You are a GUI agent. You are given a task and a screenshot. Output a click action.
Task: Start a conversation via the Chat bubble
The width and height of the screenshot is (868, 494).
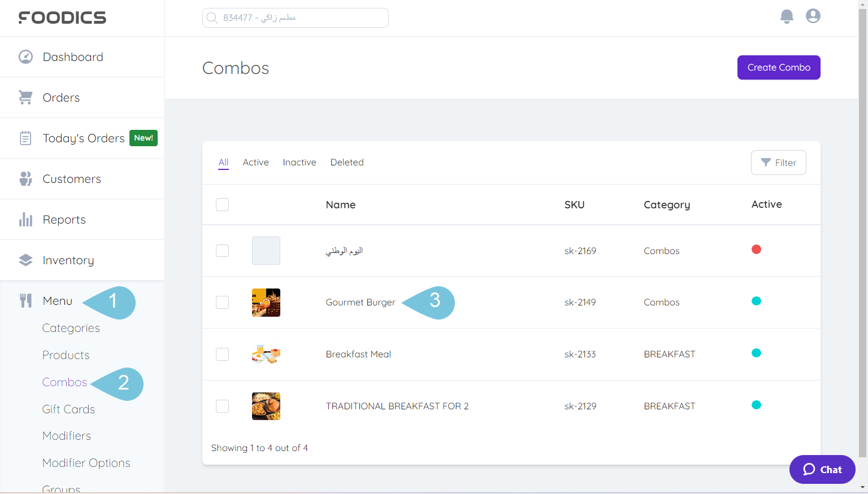click(822, 469)
